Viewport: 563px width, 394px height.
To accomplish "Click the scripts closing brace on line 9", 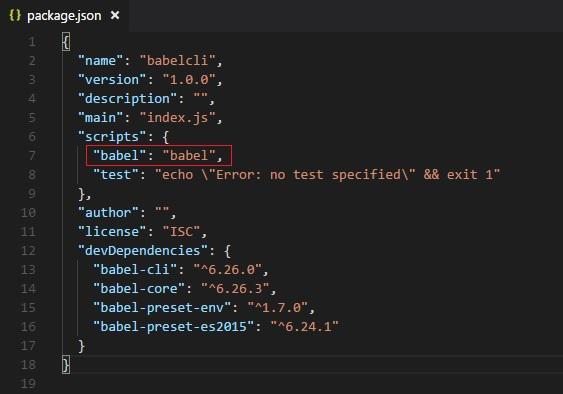I will tap(82, 194).
